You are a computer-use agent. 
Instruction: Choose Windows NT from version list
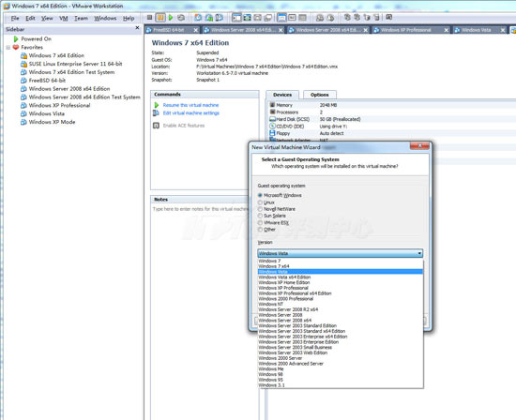341,304
